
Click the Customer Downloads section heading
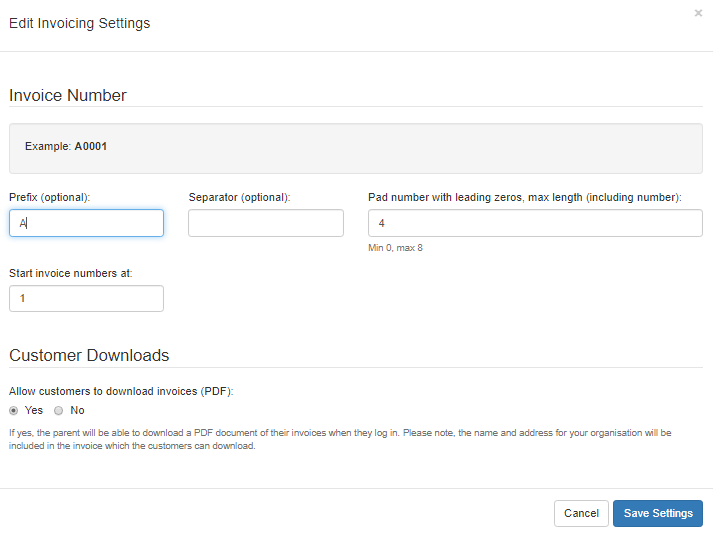pos(89,355)
